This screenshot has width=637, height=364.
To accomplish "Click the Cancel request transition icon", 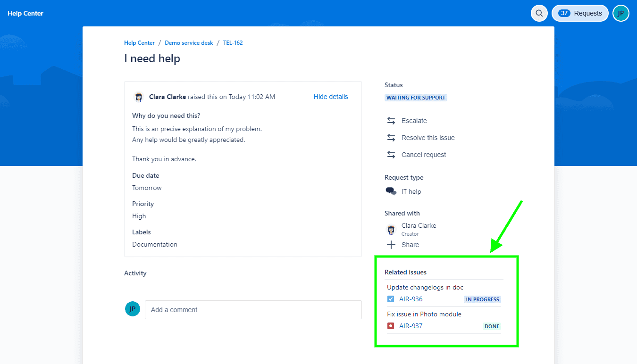I will coord(391,155).
